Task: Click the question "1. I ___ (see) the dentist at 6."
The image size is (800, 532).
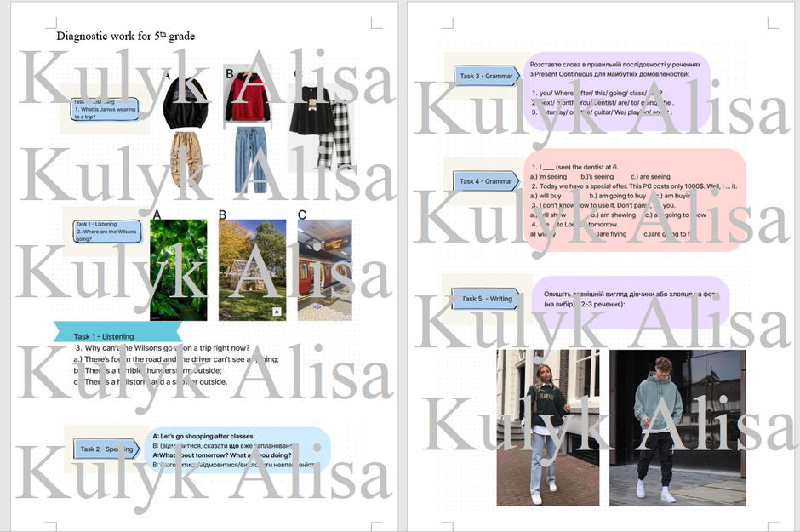Action: [574, 167]
